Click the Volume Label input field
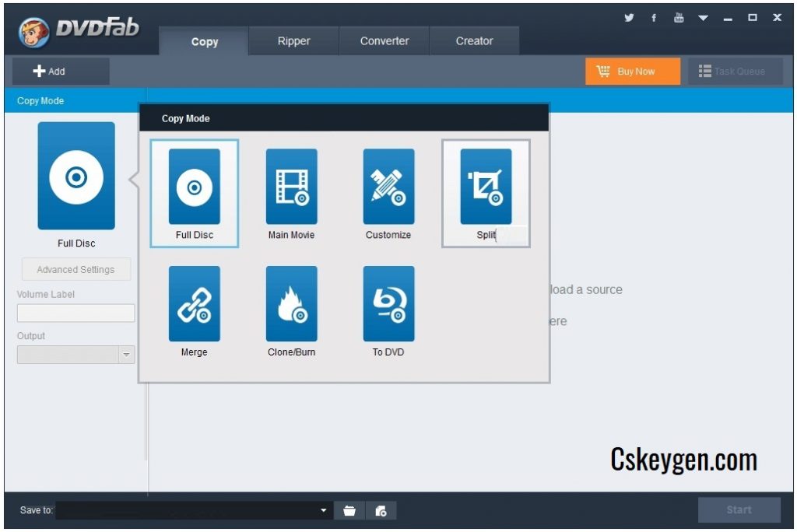Image resolution: width=797 pixels, height=532 pixels. (x=75, y=313)
